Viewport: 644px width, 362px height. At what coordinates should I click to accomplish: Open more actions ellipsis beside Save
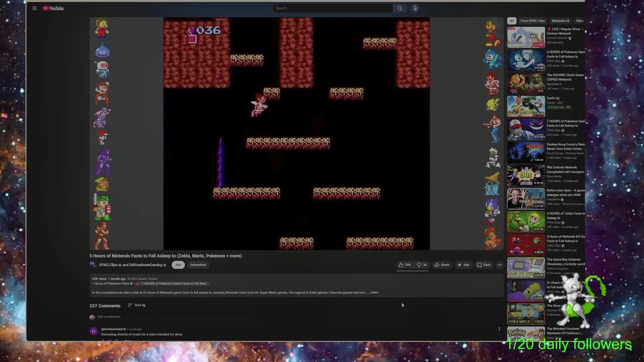(x=499, y=265)
